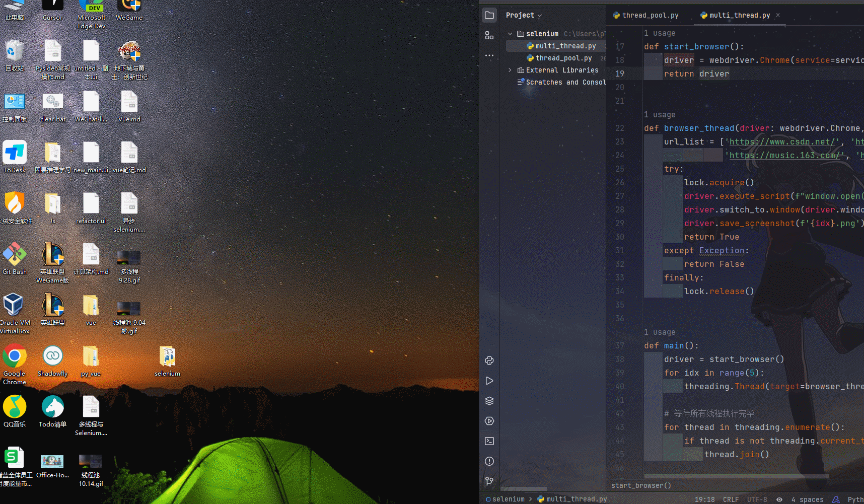Open the Services tool window icon

489,421
